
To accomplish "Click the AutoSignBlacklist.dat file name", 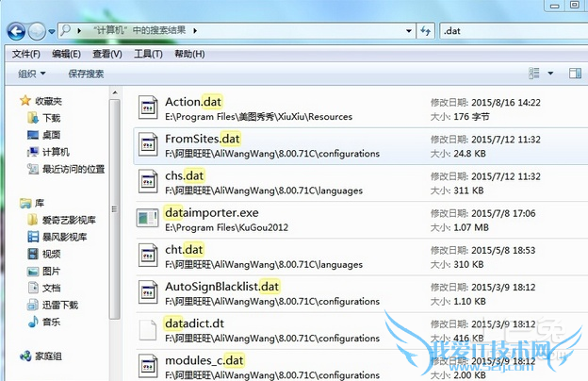I will 222,287.
